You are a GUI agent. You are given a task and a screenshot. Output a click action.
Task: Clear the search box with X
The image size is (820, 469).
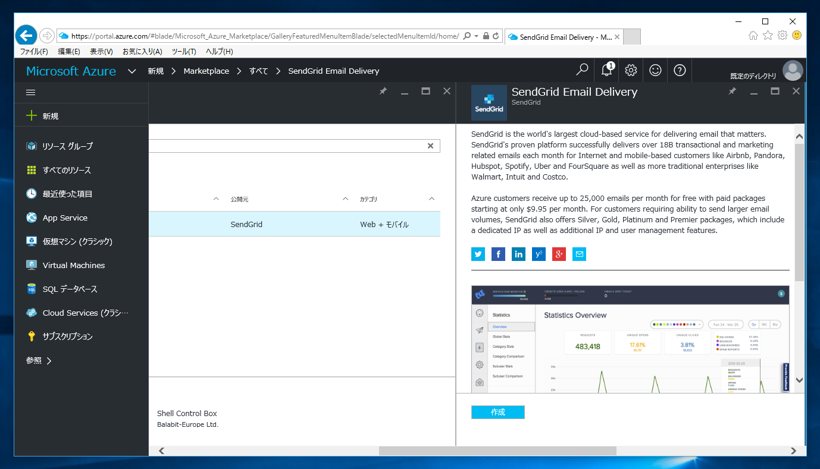pyautogui.click(x=430, y=146)
